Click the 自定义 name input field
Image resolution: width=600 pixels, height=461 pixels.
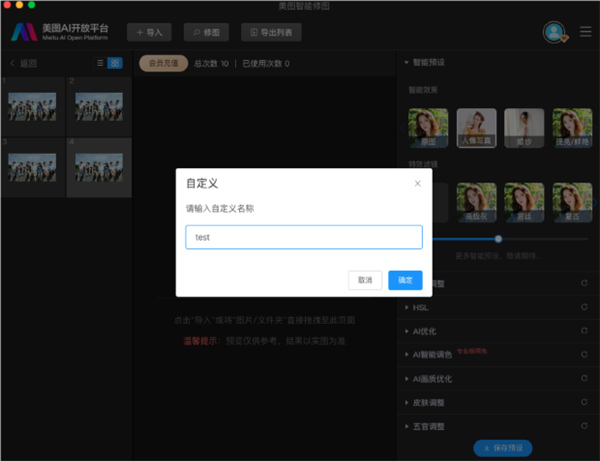303,237
